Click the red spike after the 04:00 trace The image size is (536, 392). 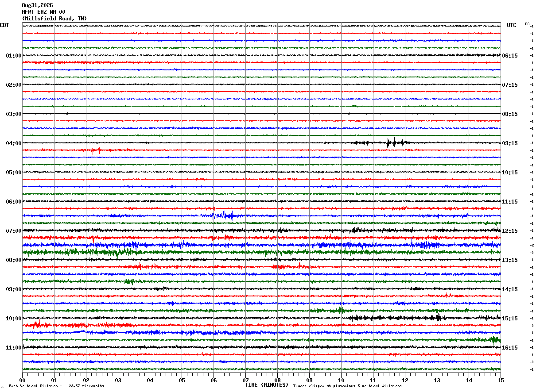97,150
